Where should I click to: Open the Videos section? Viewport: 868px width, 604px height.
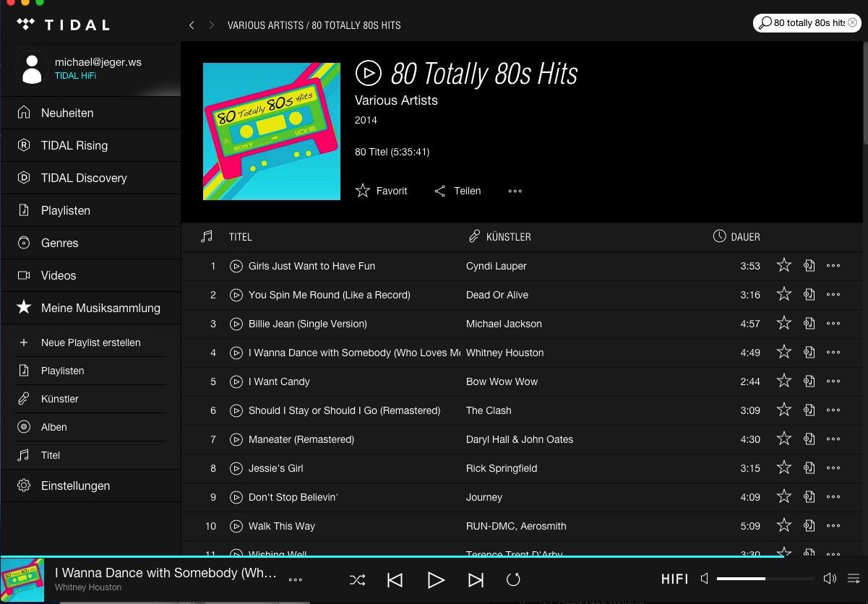point(91,275)
